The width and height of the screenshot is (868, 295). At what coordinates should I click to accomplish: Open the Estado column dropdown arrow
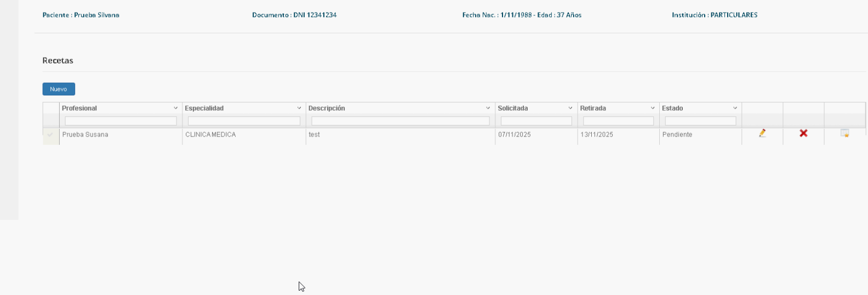pyautogui.click(x=735, y=109)
